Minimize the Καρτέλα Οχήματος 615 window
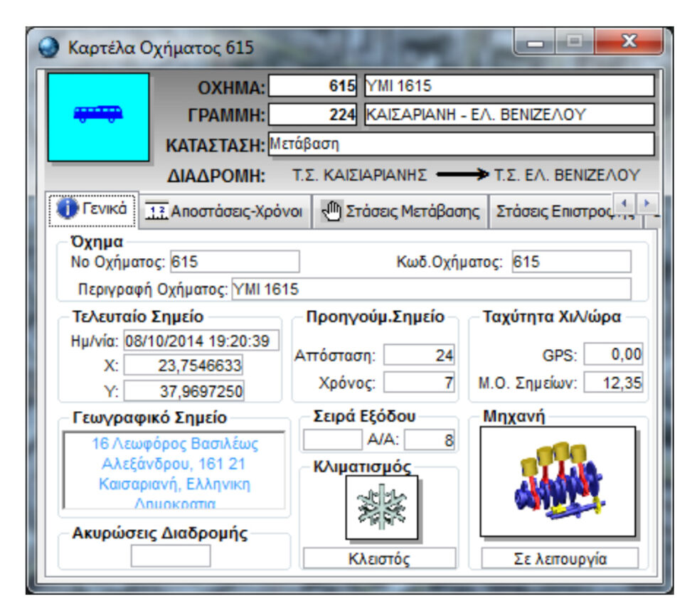 [x=535, y=42]
